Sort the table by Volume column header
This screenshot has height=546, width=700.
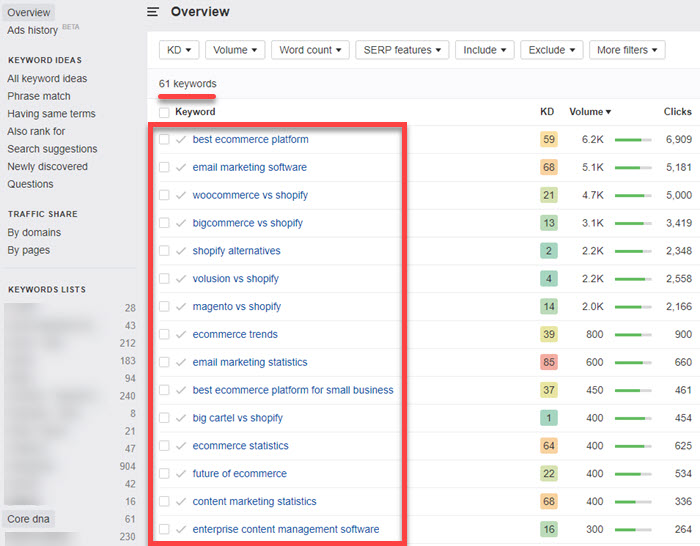590,112
